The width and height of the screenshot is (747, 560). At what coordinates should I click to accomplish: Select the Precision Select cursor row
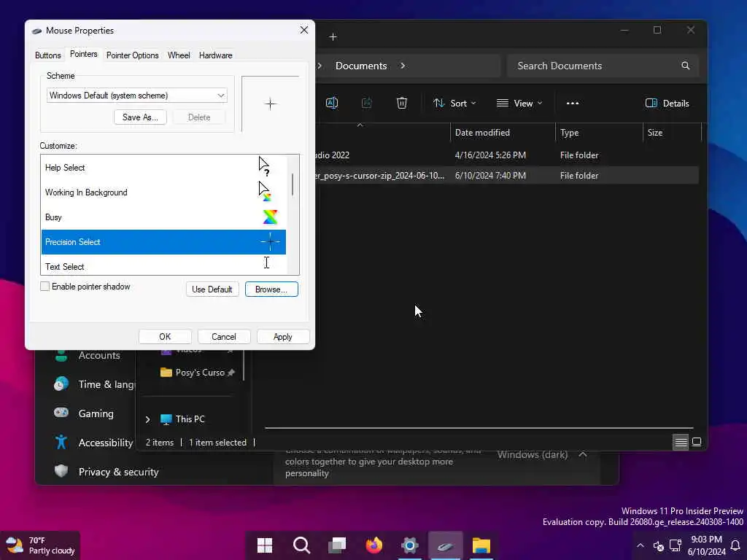(163, 242)
